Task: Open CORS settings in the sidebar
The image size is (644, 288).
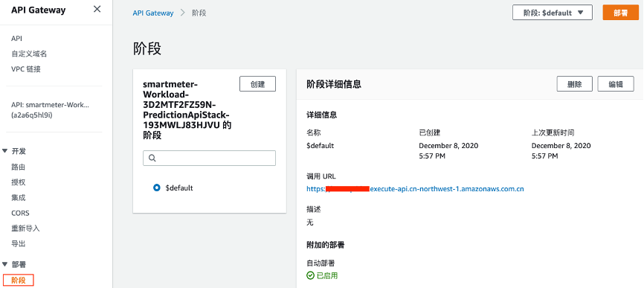Action: pos(20,213)
